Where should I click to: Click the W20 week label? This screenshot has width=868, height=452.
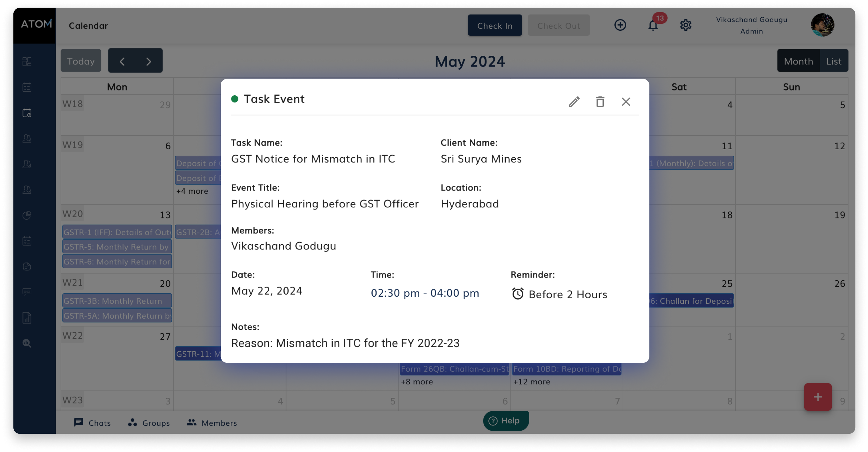72,214
